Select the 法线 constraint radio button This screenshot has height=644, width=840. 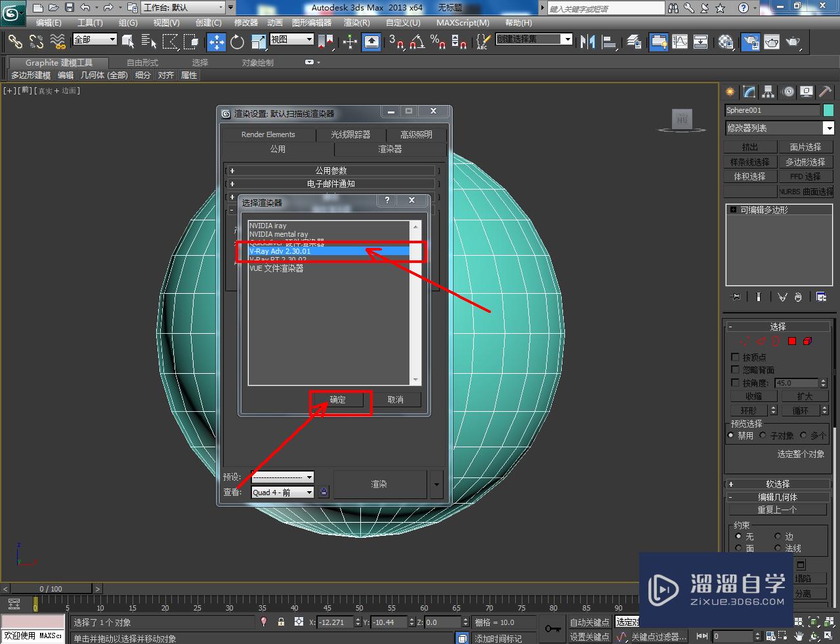tap(778, 548)
